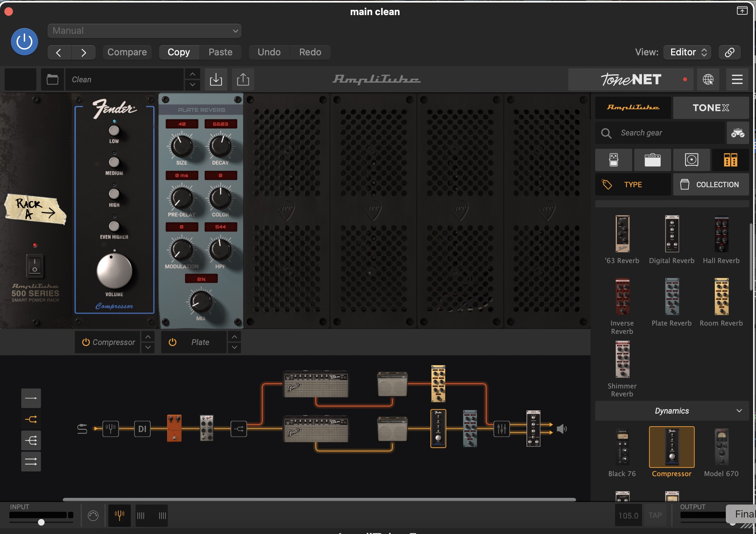The width and height of the screenshot is (756, 534).
Task: Select the rack effects gear category
Action: tap(730, 160)
